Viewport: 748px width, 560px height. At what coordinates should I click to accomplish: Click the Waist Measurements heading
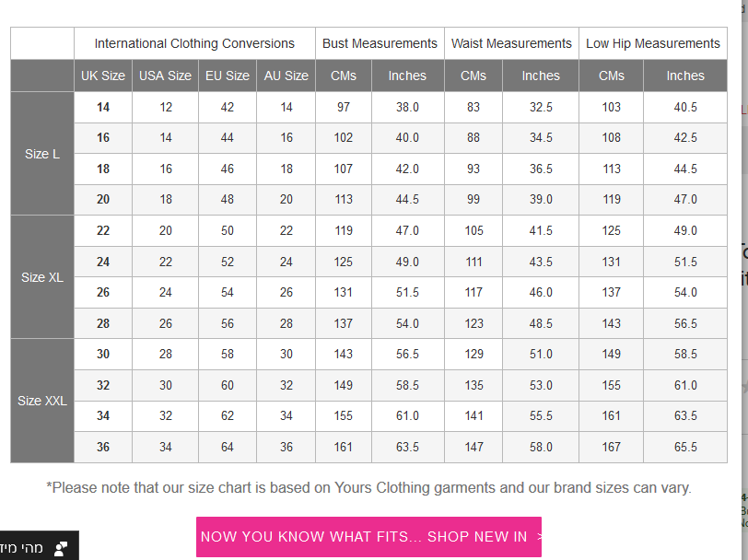pos(511,43)
